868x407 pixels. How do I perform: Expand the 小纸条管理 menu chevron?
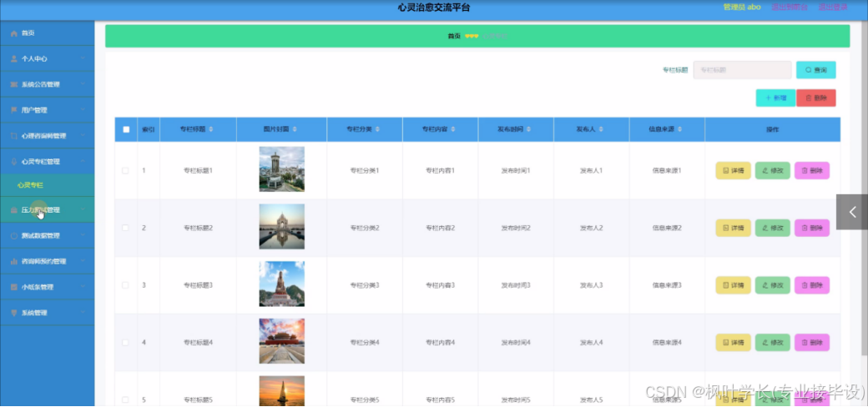coord(83,287)
